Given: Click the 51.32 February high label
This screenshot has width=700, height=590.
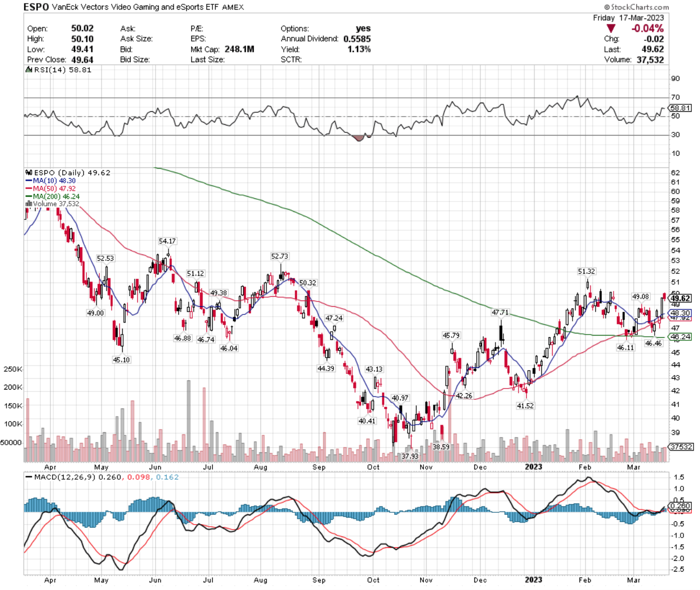Looking at the screenshot, I should pyautogui.click(x=587, y=271).
